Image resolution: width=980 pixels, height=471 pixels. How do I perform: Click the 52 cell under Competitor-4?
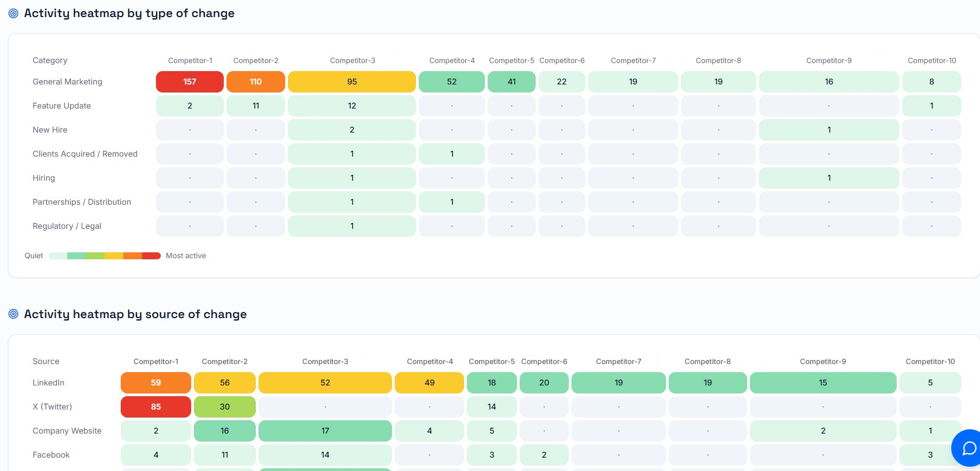click(x=452, y=82)
